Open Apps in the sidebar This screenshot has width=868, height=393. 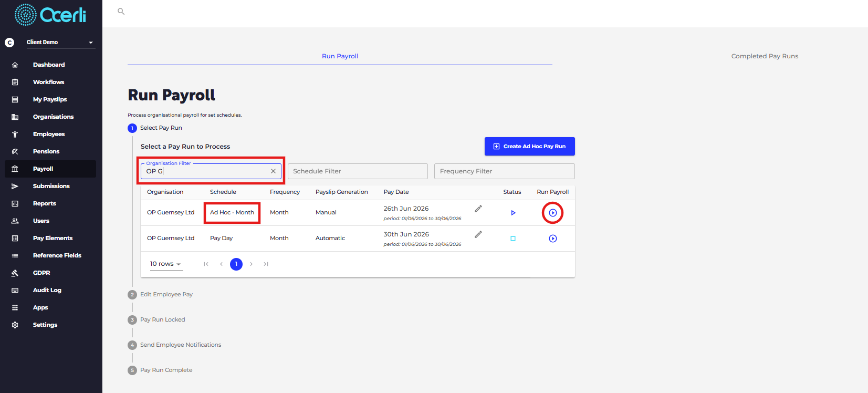coord(40,307)
